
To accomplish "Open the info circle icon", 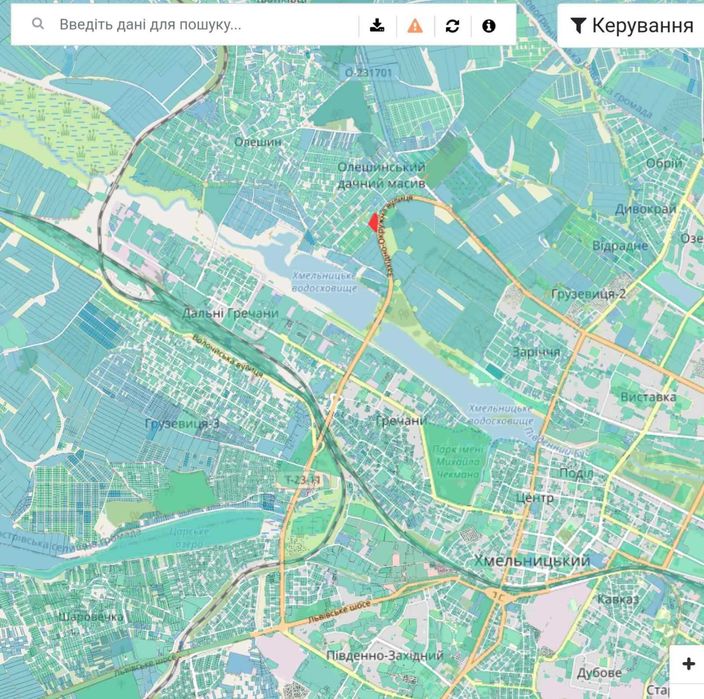I will click(488, 26).
